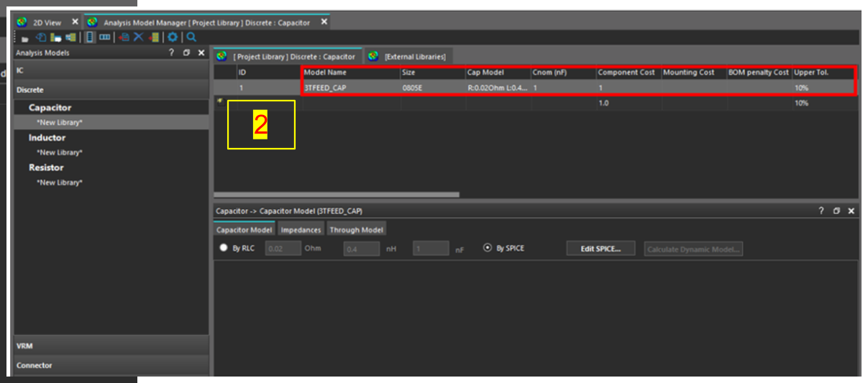
Task: Click the 1.0 component cost cell
Action: click(x=629, y=103)
